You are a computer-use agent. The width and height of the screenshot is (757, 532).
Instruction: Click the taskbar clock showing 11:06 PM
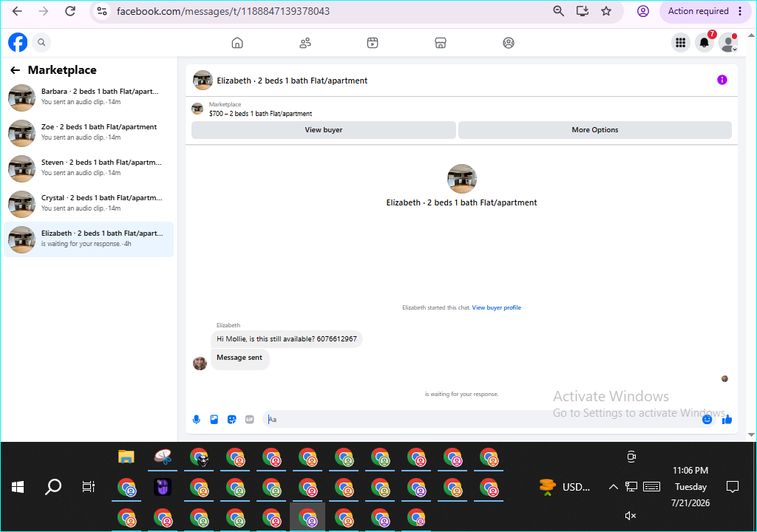tap(690, 487)
